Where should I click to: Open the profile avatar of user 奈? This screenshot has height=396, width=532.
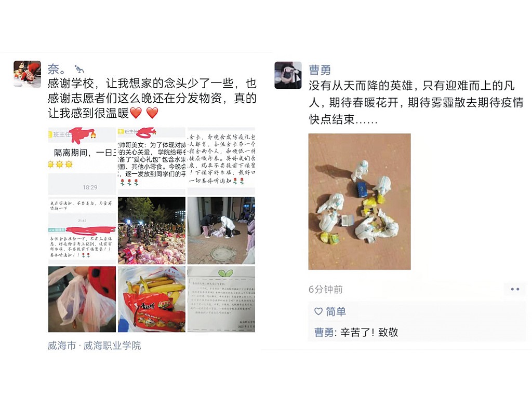tap(27, 74)
